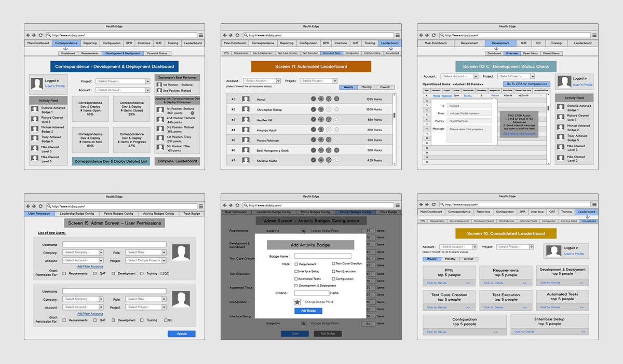Click second new user's profile photo in Screen 15
623x364 pixels.
tap(181, 299)
